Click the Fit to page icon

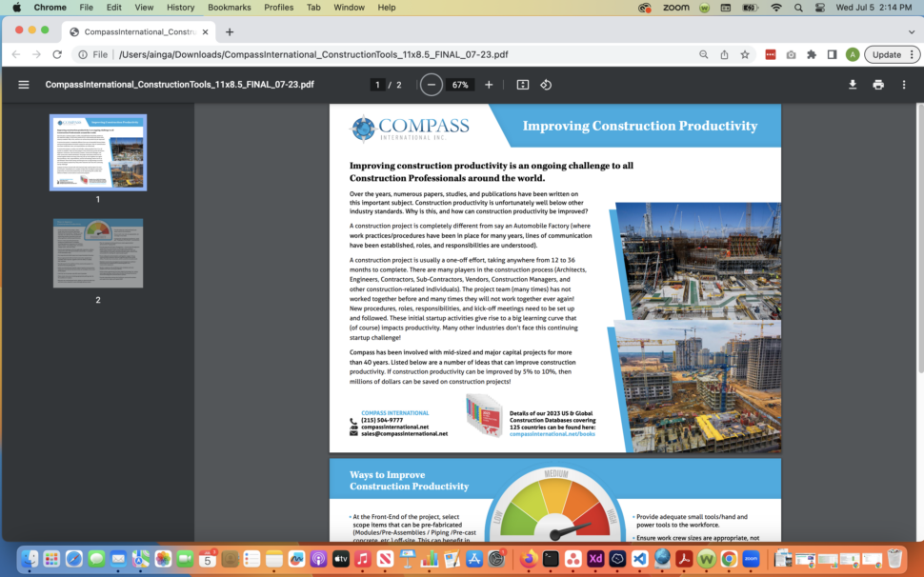tap(523, 85)
